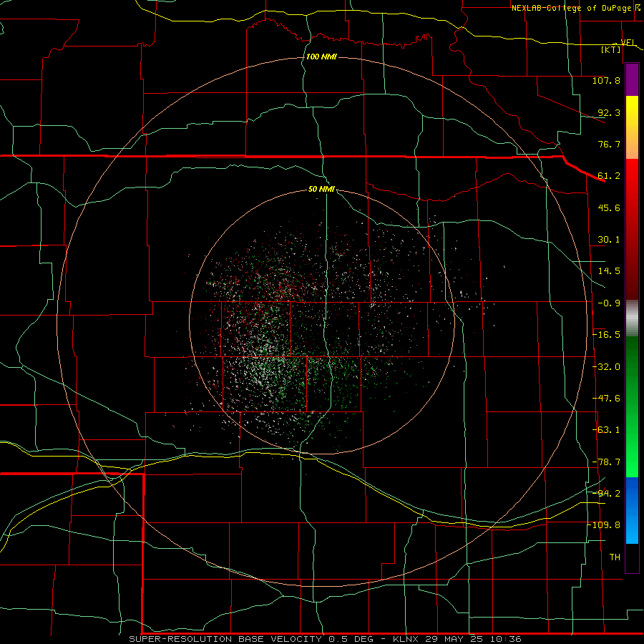Click the 76.7 scale value
Image resolution: width=644 pixels, height=644 pixels.
click(609, 144)
